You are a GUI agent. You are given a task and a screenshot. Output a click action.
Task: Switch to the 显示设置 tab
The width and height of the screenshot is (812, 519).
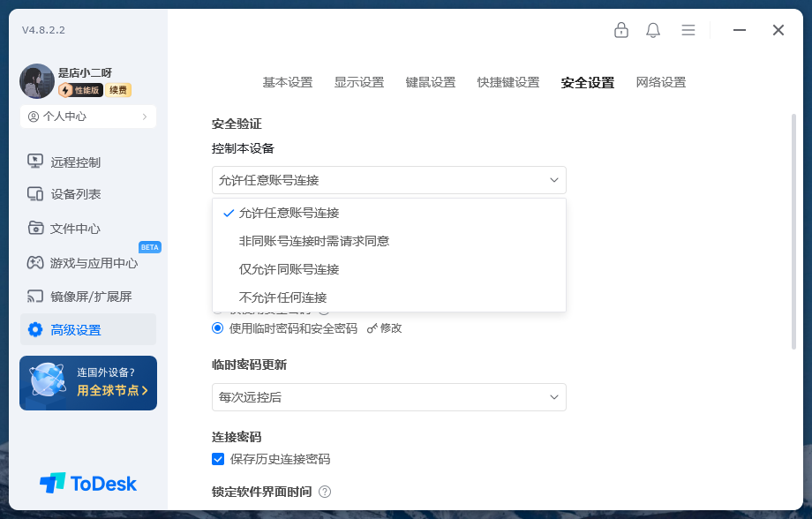(x=359, y=82)
